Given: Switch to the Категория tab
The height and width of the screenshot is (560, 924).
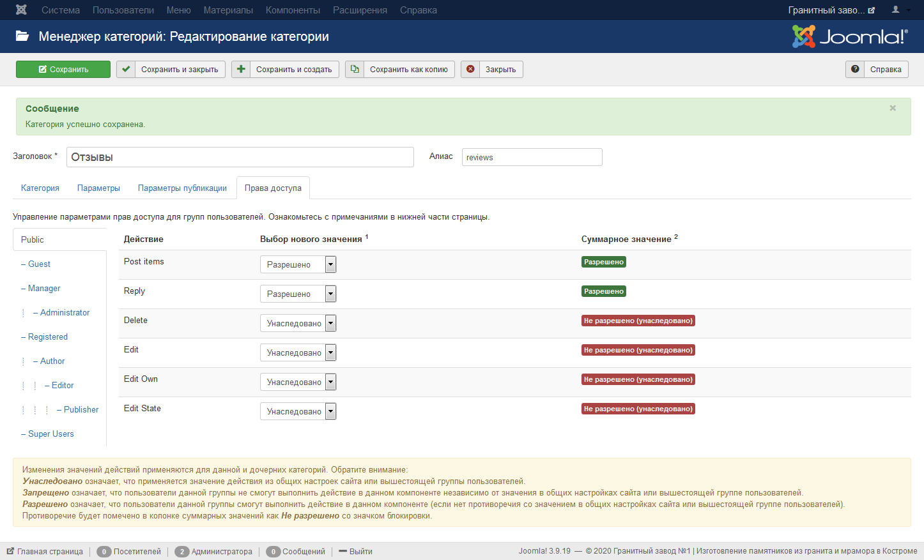Looking at the screenshot, I should tap(40, 188).
